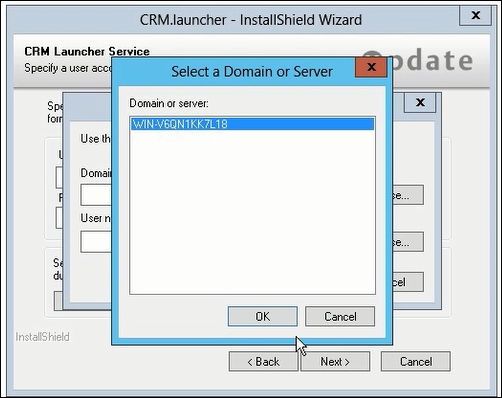
Task: Close the InstallShield Wizard window
Action: [x=475, y=15]
